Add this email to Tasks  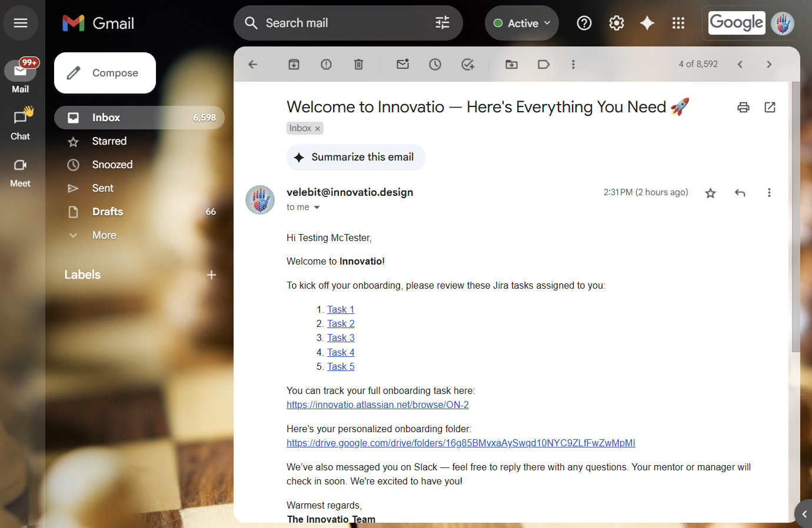(468, 64)
